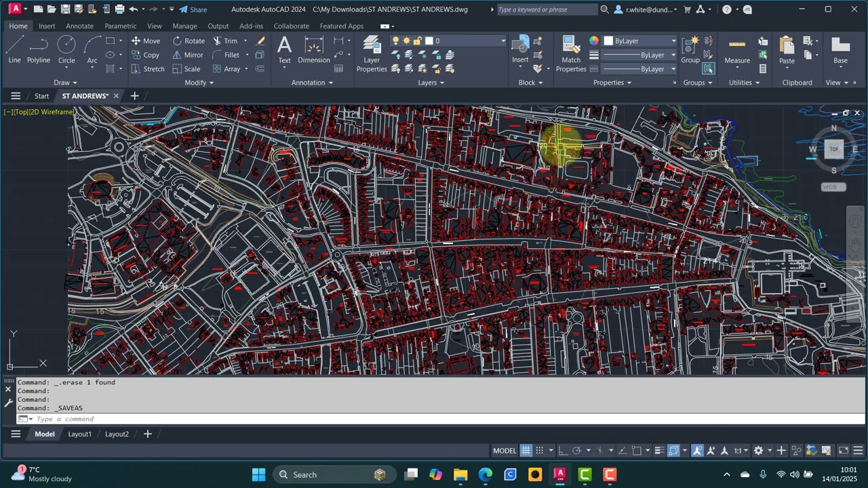Toggle lineweight display in status bar
Screen dimensions: 868x488
(659, 451)
